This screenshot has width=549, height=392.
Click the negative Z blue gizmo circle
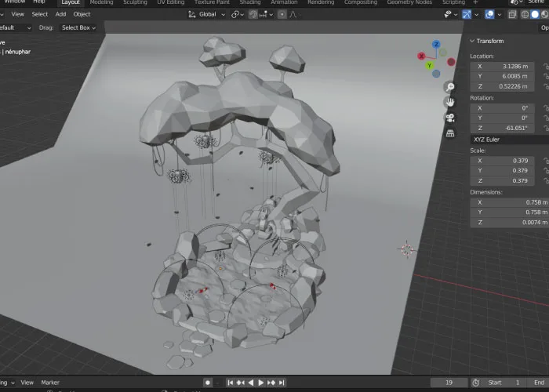tap(436, 74)
